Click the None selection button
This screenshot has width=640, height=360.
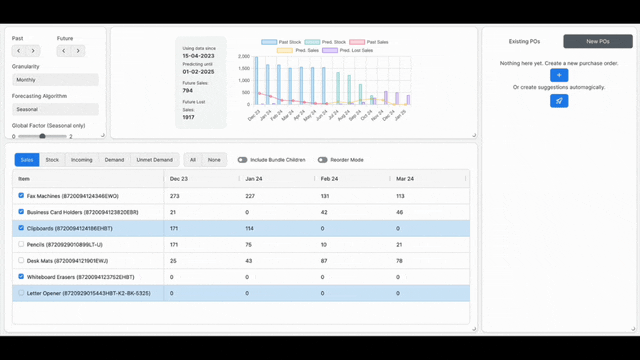[x=214, y=160]
